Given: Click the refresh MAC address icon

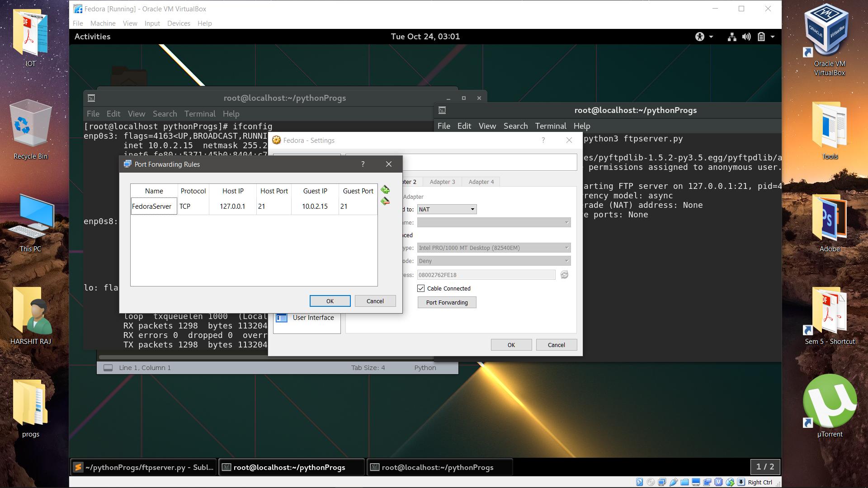Looking at the screenshot, I should click(x=564, y=275).
